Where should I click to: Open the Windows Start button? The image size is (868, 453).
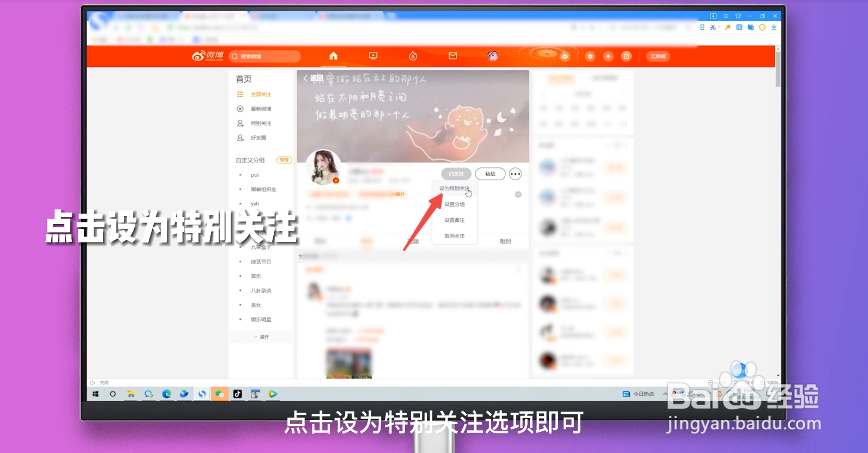click(x=95, y=394)
